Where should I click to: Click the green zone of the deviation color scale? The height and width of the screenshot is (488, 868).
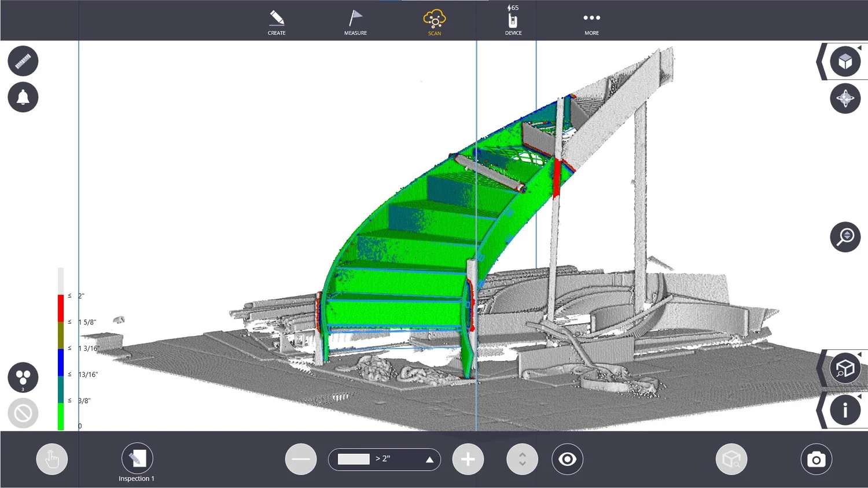tap(60, 416)
